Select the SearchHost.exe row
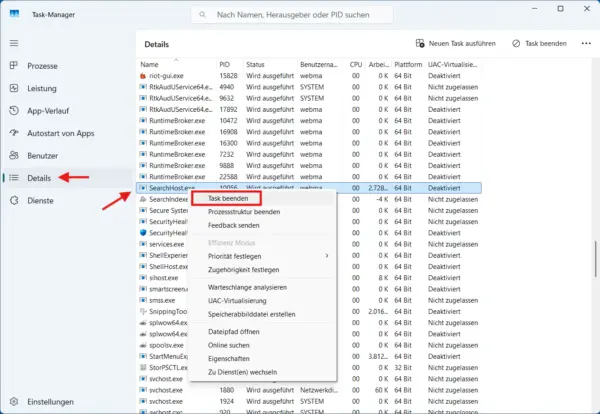600x414 pixels. coord(309,188)
